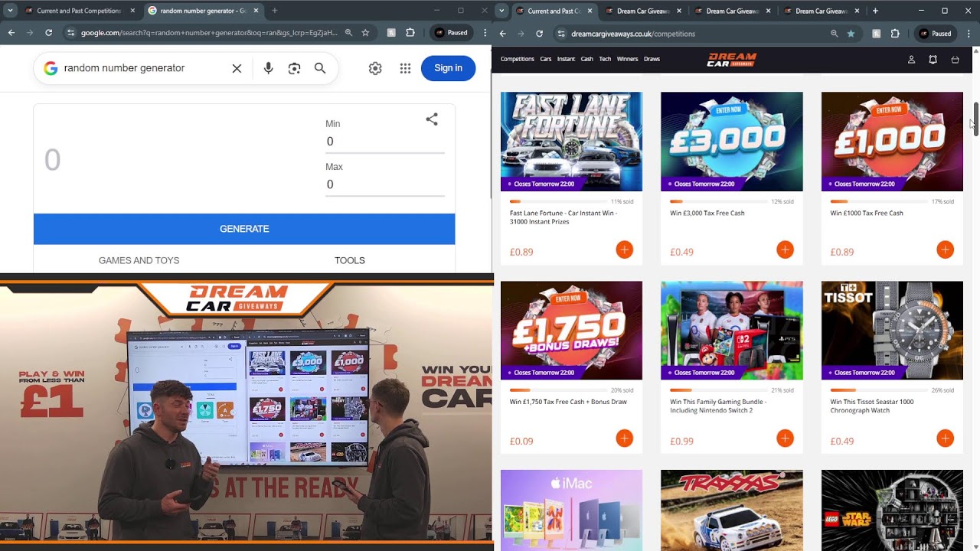Viewport: 980px width, 551px height.
Task: Open zoom magnifier in right browser address bar
Action: tap(834, 34)
